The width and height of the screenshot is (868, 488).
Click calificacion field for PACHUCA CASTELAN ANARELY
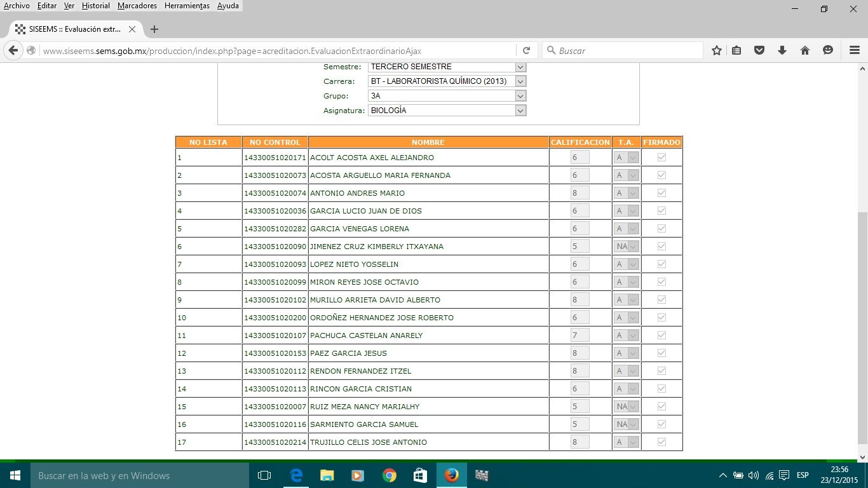point(580,335)
